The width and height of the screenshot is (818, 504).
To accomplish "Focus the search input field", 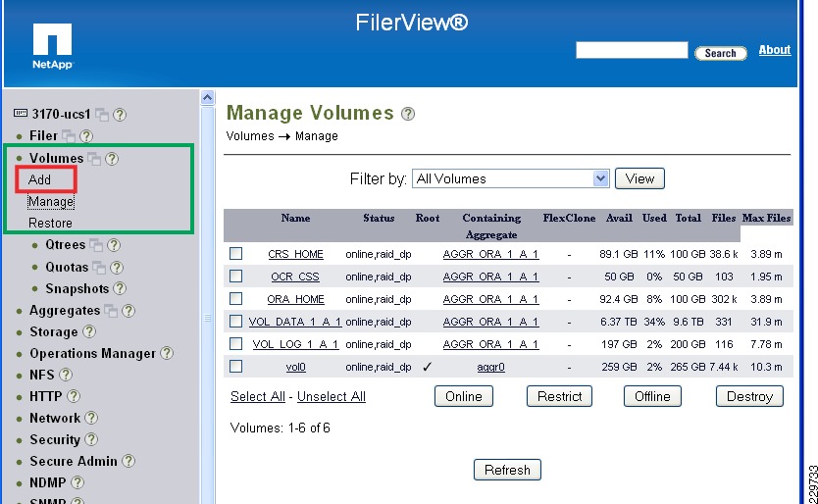I will pyautogui.click(x=632, y=50).
